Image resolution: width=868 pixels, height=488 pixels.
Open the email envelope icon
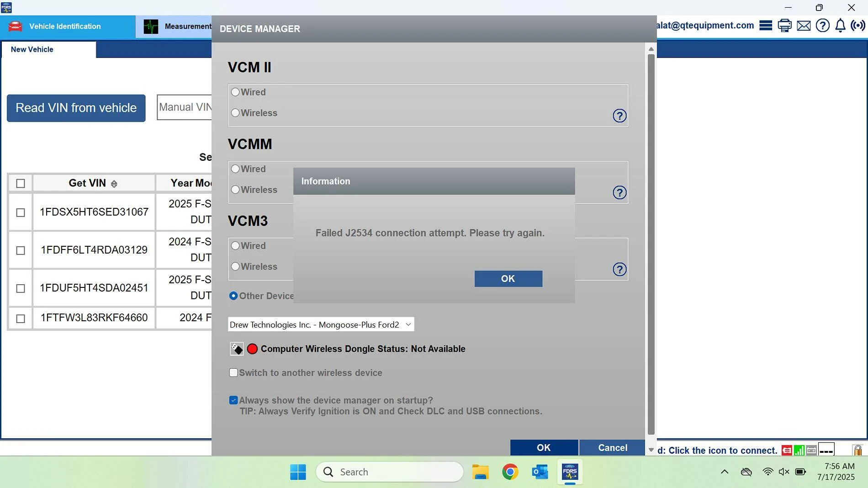click(803, 26)
